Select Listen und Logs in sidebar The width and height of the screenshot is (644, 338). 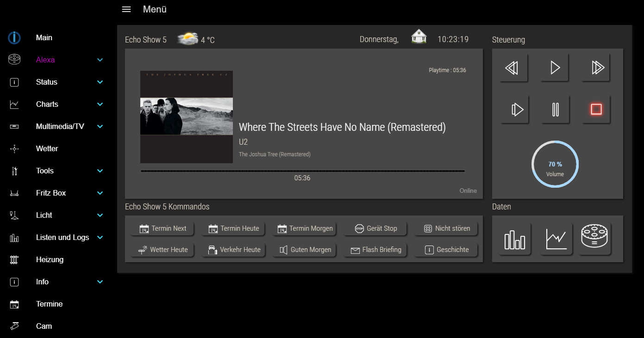[63, 237]
